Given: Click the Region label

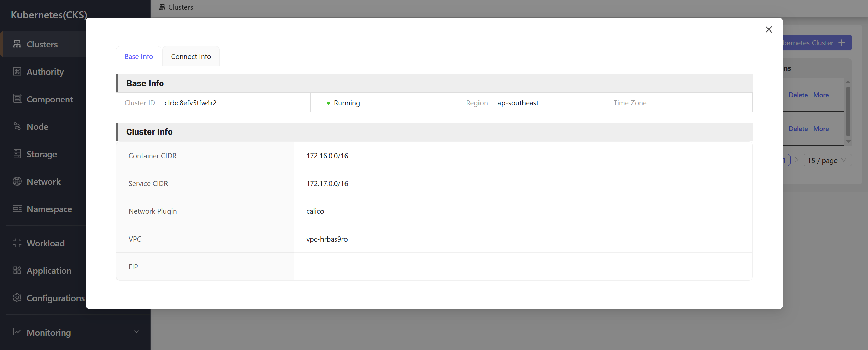Looking at the screenshot, I should pyautogui.click(x=477, y=103).
